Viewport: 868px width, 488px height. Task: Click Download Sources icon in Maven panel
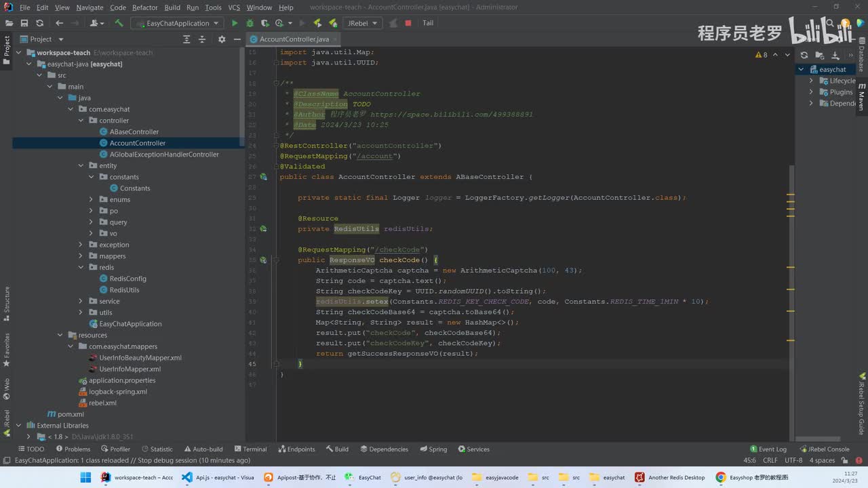835,56
